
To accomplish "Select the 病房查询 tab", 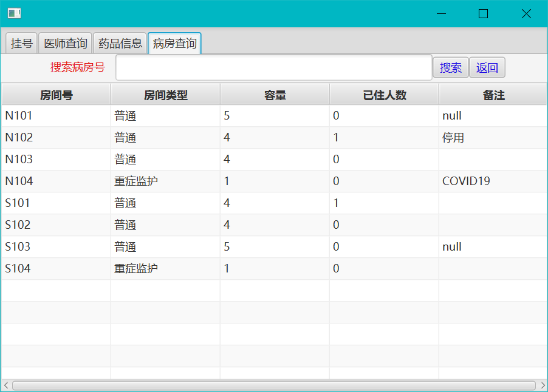I will tap(174, 43).
